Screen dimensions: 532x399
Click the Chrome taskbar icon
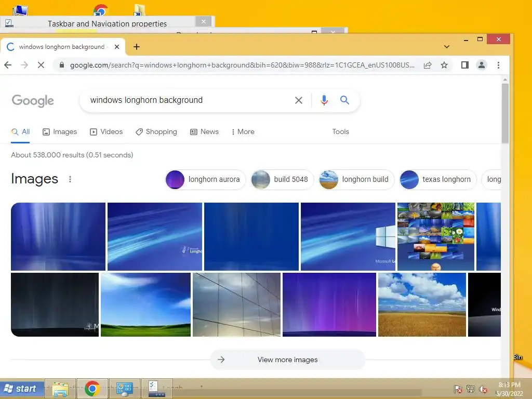click(92, 389)
